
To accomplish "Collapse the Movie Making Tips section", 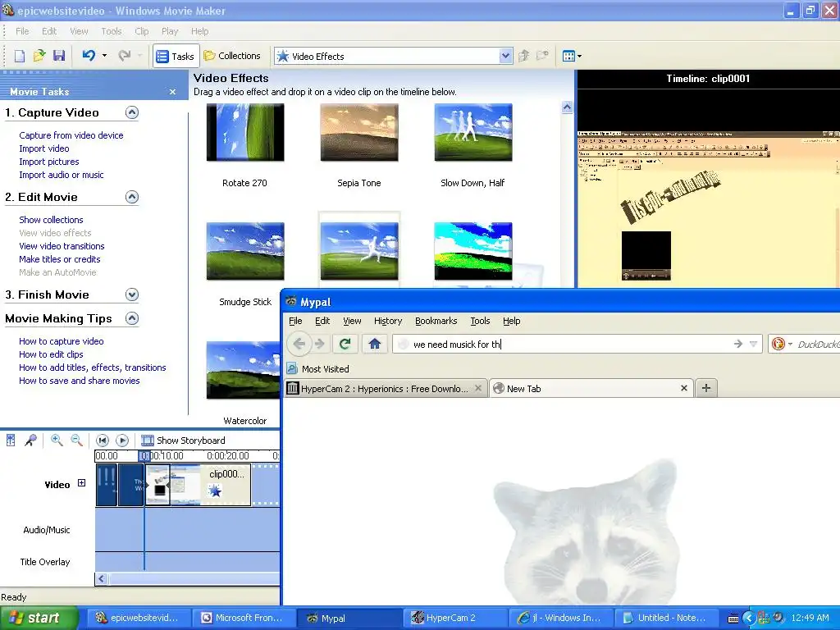I will [132, 319].
